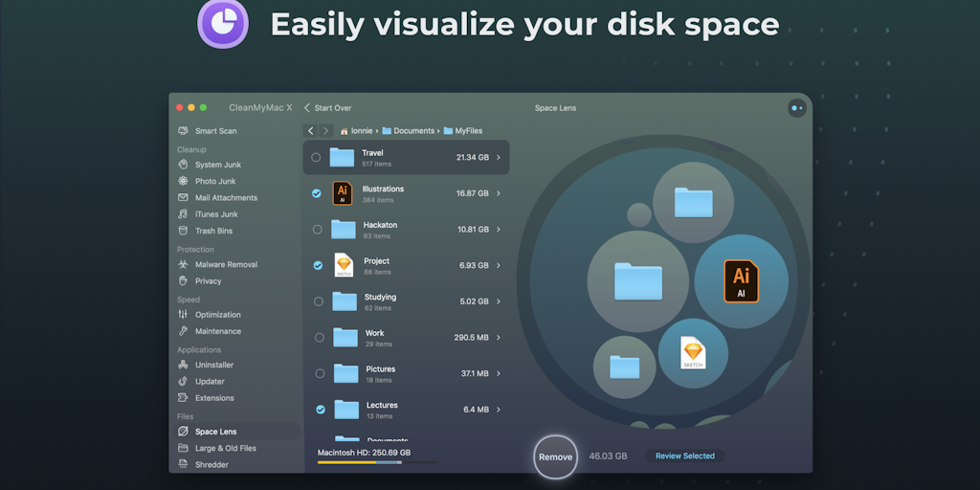This screenshot has height=490, width=980.
Task: Go back with the navigation arrow
Action: pos(311,130)
